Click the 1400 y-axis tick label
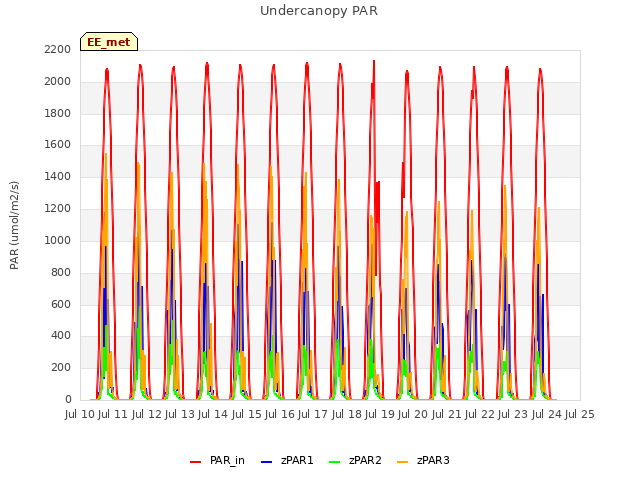640x480 pixels. point(58,177)
